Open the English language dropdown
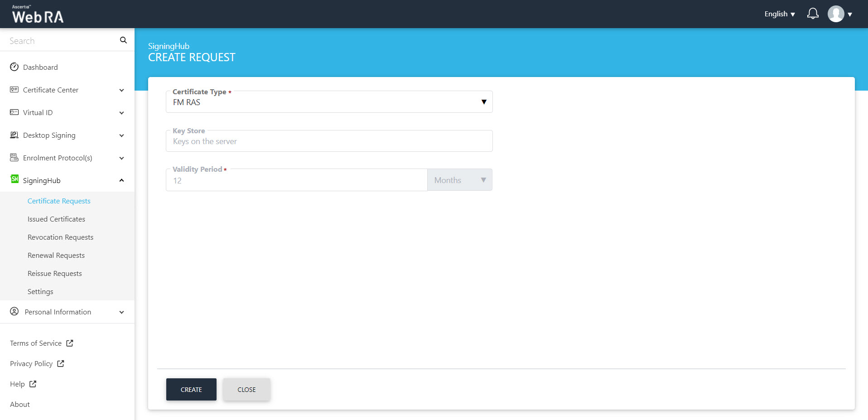Viewport: 868px width, 420px height. [779, 14]
